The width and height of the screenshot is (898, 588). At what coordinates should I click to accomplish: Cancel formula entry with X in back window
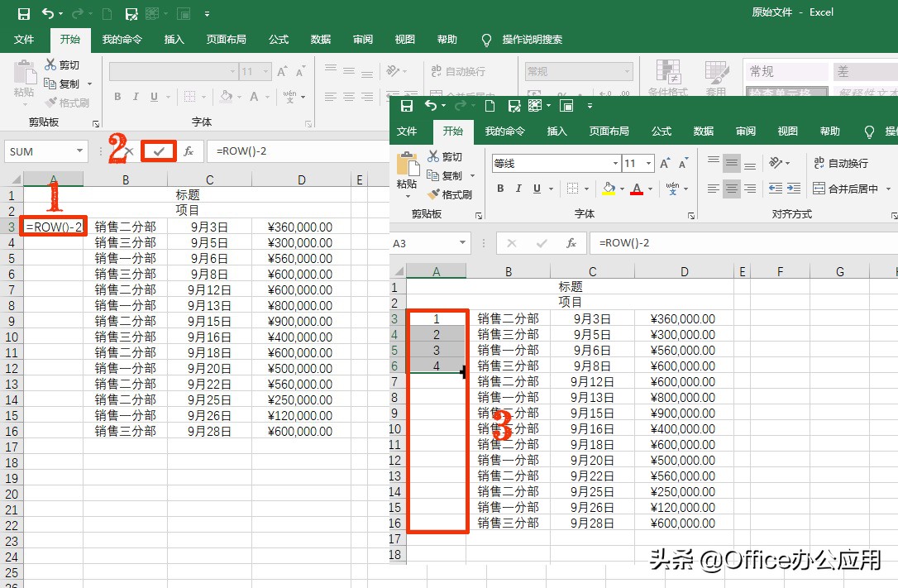pyautogui.click(x=130, y=151)
